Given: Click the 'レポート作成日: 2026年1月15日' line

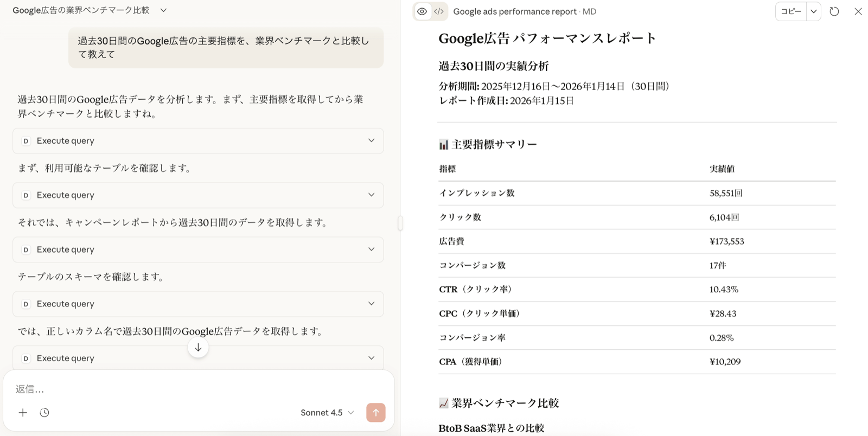Looking at the screenshot, I should pyautogui.click(x=506, y=100).
